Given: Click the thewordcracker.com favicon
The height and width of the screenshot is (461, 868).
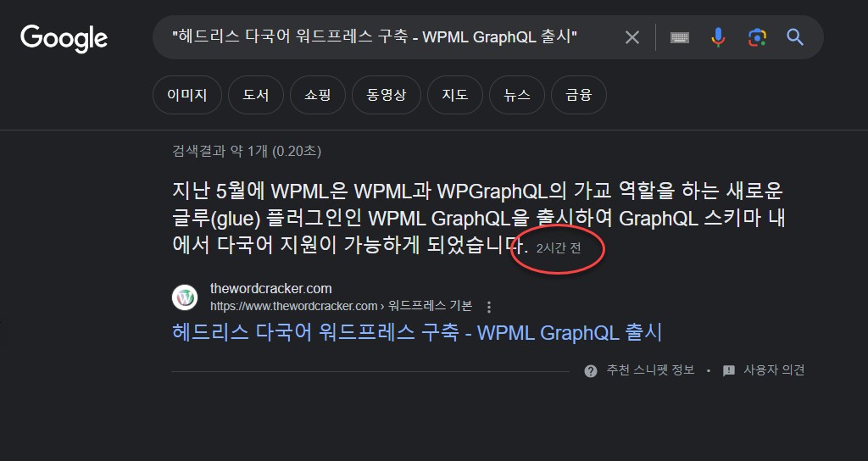Looking at the screenshot, I should [185, 297].
